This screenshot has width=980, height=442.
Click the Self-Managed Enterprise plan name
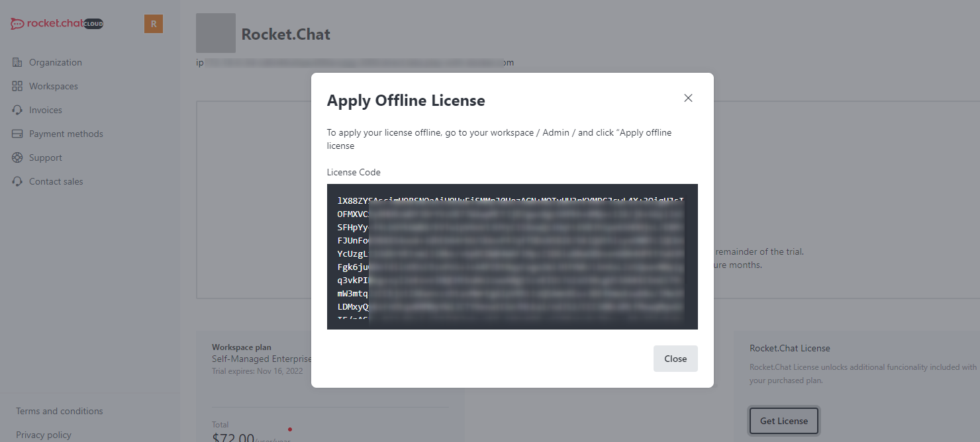pos(262,359)
